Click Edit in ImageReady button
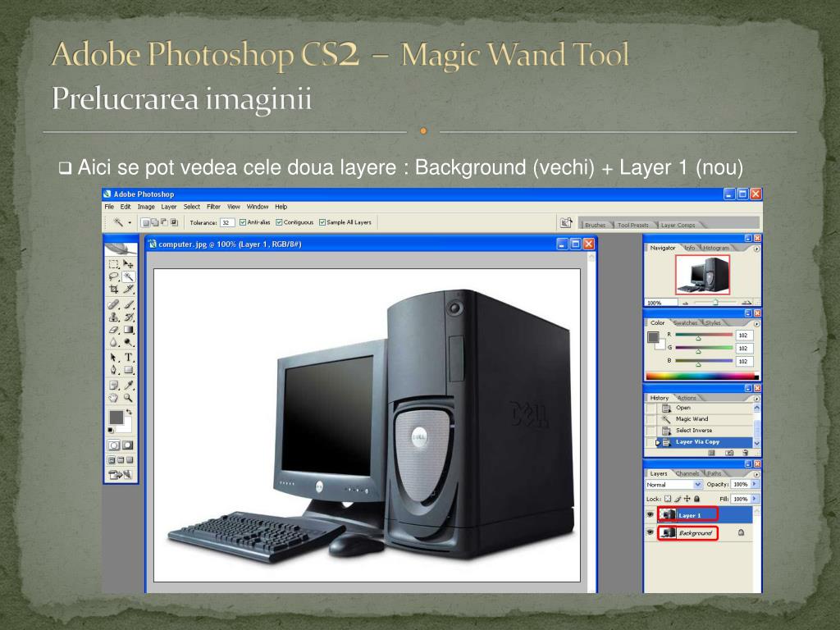 click(x=121, y=475)
